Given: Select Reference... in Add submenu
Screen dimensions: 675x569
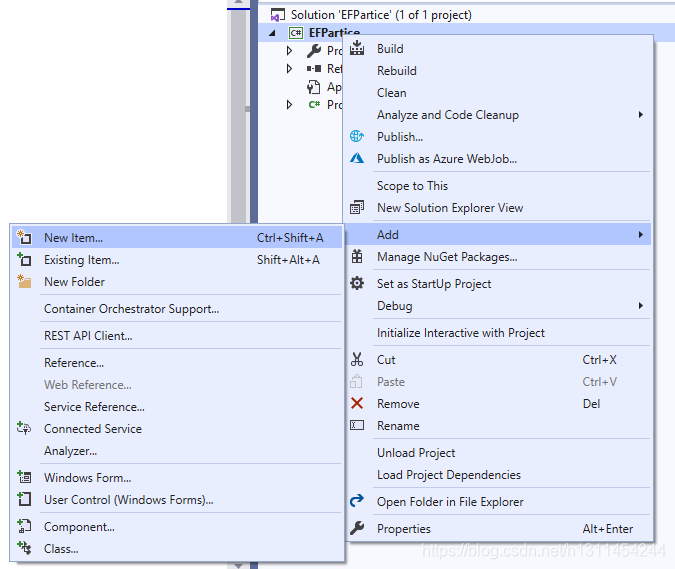Looking at the screenshot, I should pyautogui.click(x=177, y=362).
